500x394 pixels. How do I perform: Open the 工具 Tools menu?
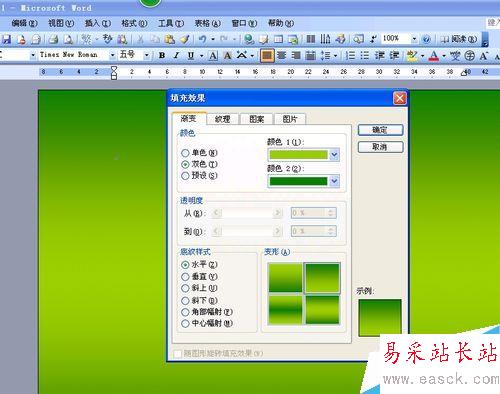(x=171, y=23)
